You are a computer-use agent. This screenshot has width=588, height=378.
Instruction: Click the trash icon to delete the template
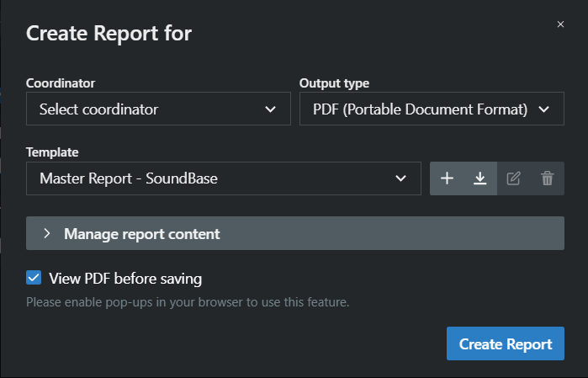547,178
